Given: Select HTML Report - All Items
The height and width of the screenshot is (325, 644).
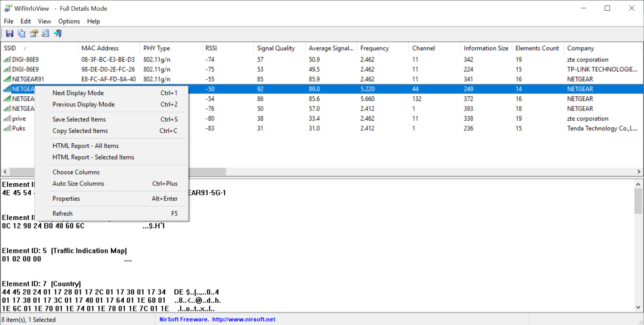Looking at the screenshot, I should (x=85, y=146).
